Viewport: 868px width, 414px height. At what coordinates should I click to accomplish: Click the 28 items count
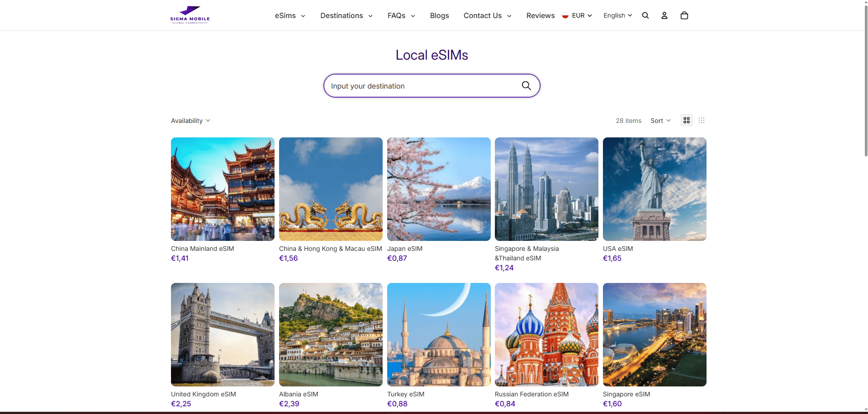629,121
